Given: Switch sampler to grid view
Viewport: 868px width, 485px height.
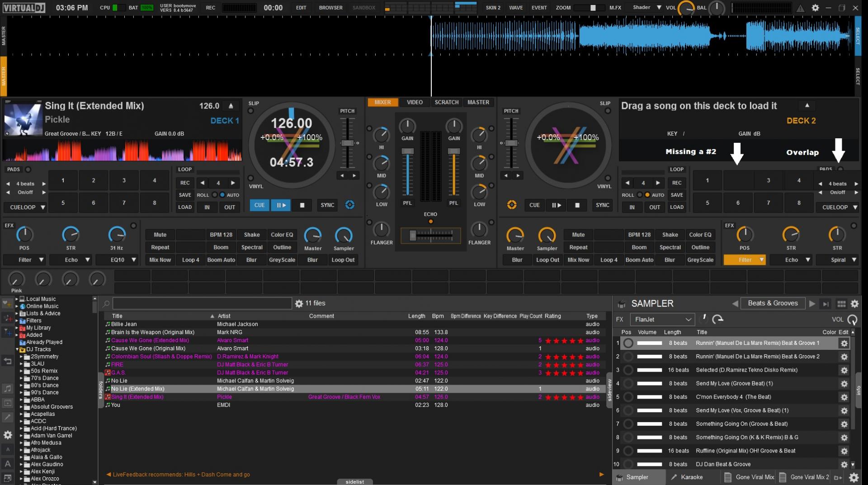Looking at the screenshot, I should 841,304.
